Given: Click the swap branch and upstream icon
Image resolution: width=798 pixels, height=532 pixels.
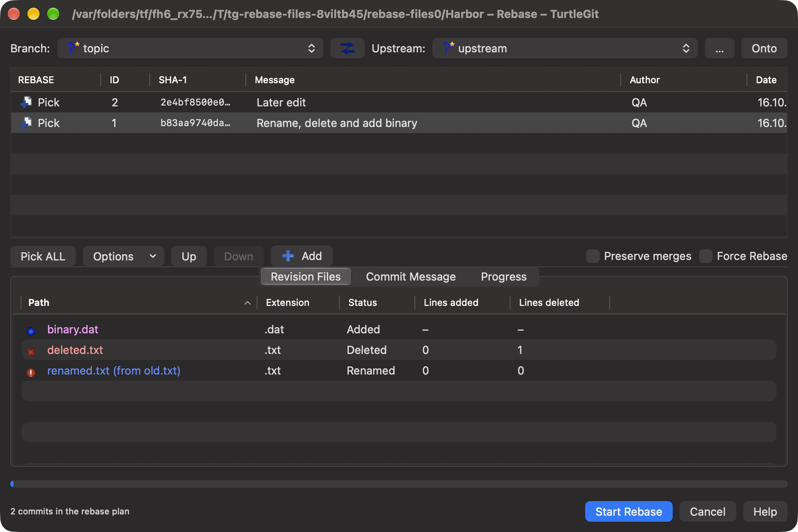Looking at the screenshot, I should [x=347, y=48].
